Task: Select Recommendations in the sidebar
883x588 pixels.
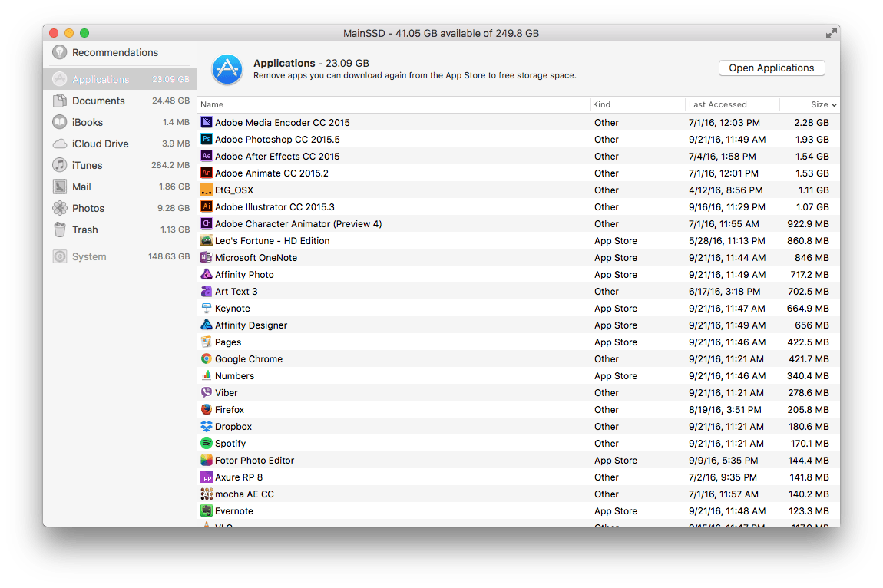Action: (114, 52)
